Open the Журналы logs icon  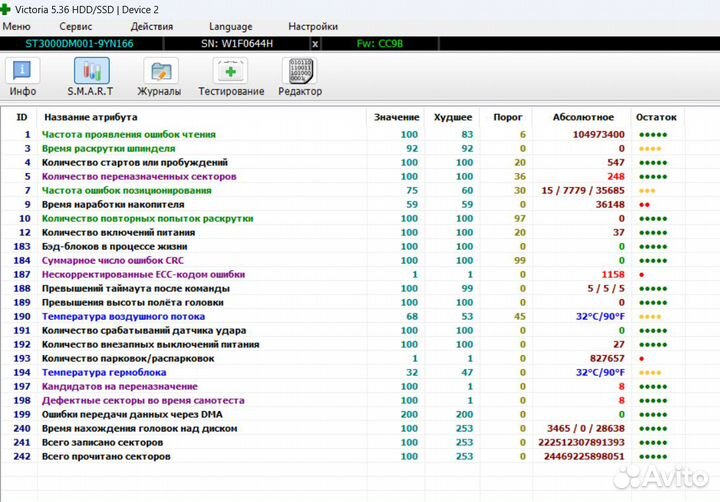click(x=159, y=76)
